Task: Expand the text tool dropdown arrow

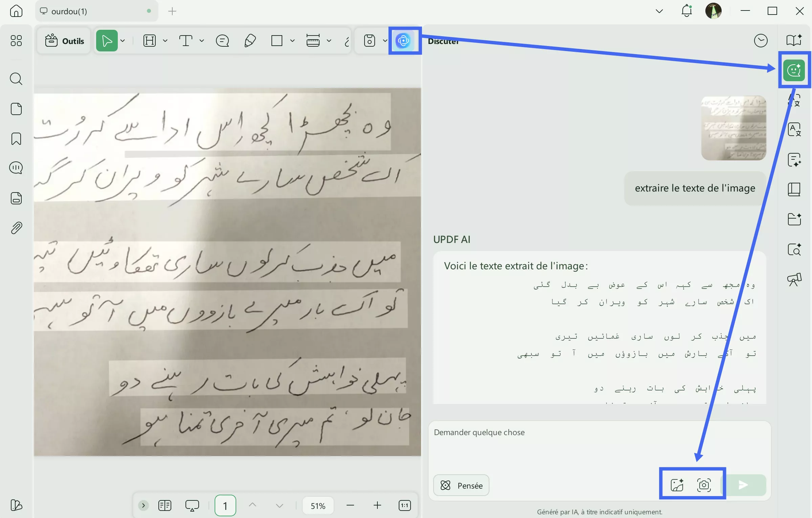Action: click(x=202, y=41)
